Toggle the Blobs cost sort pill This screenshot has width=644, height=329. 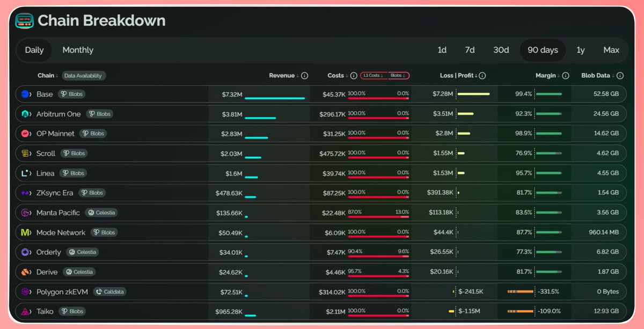pos(399,76)
